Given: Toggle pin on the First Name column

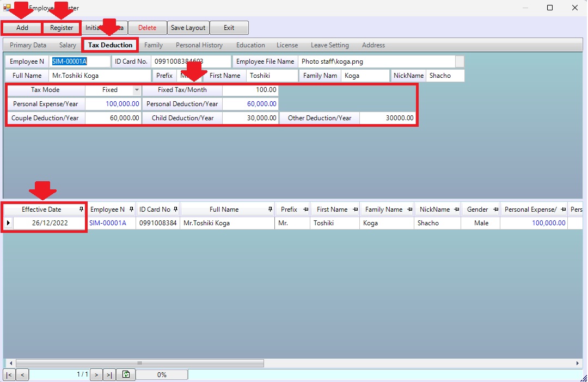Looking at the screenshot, I should pos(354,210).
